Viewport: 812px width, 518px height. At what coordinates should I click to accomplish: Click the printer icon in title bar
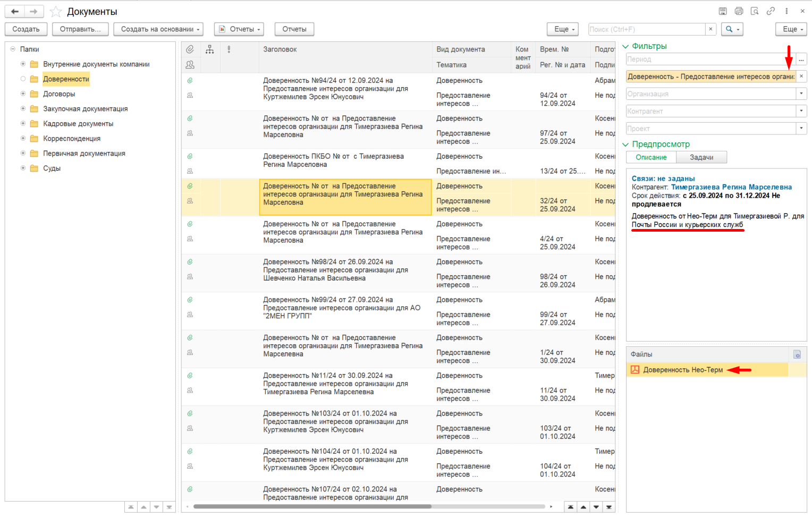739,11
